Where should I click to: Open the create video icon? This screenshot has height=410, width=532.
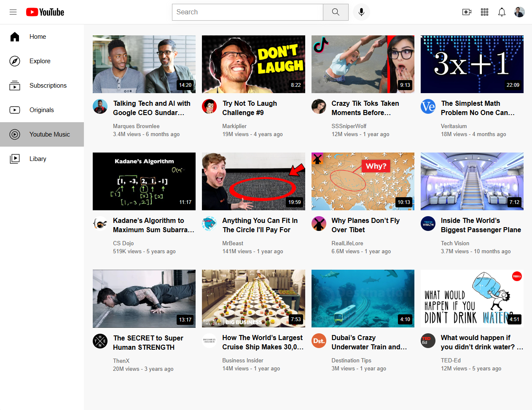point(467,12)
